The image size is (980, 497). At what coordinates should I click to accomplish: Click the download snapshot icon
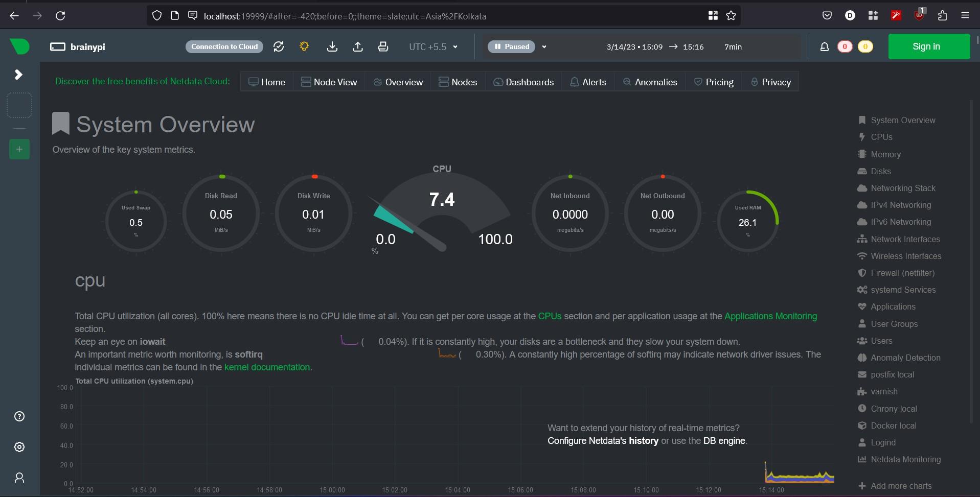tap(332, 46)
